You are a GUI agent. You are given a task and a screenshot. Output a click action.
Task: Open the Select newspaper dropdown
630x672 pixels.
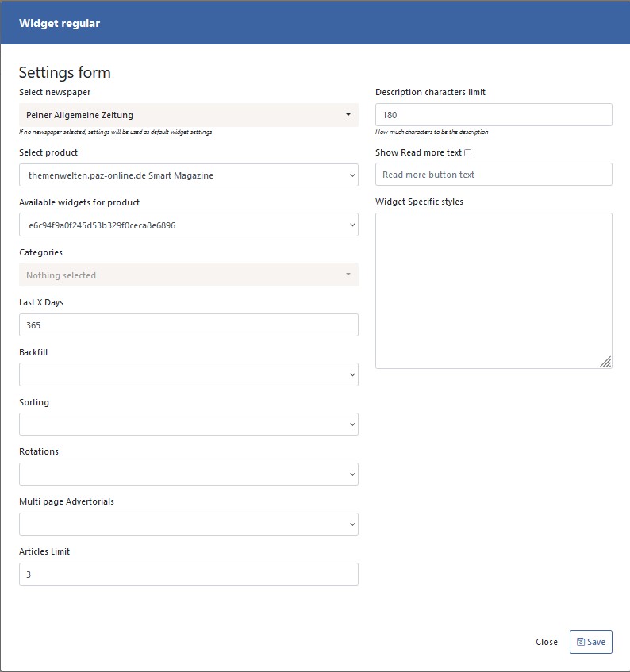click(189, 115)
